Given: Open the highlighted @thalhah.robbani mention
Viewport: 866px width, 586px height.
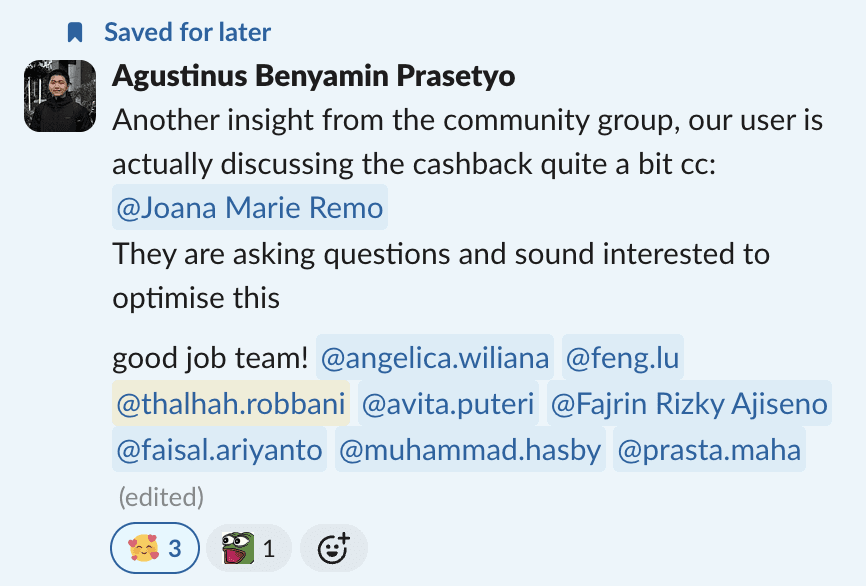Looking at the screenshot, I should click(x=231, y=403).
